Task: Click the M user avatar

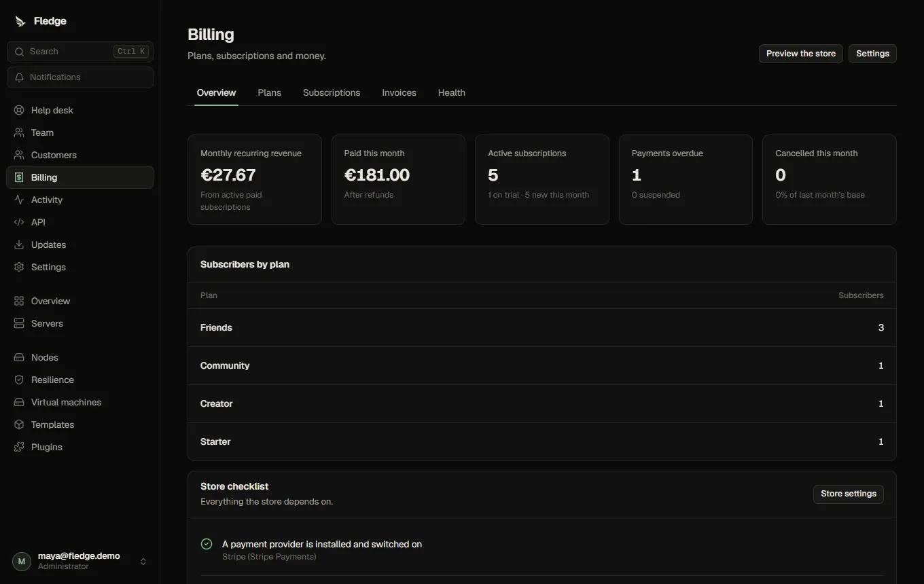Action: pos(22,562)
